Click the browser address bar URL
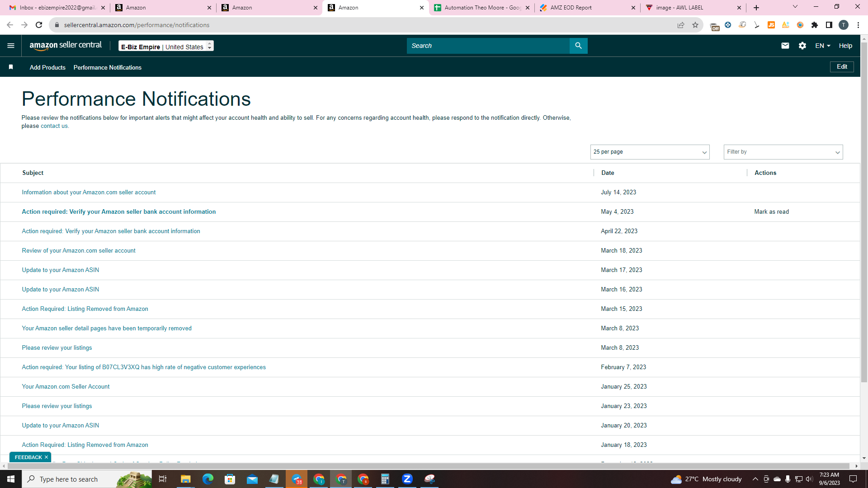This screenshot has width=868, height=488. click(x=137, y=25)
